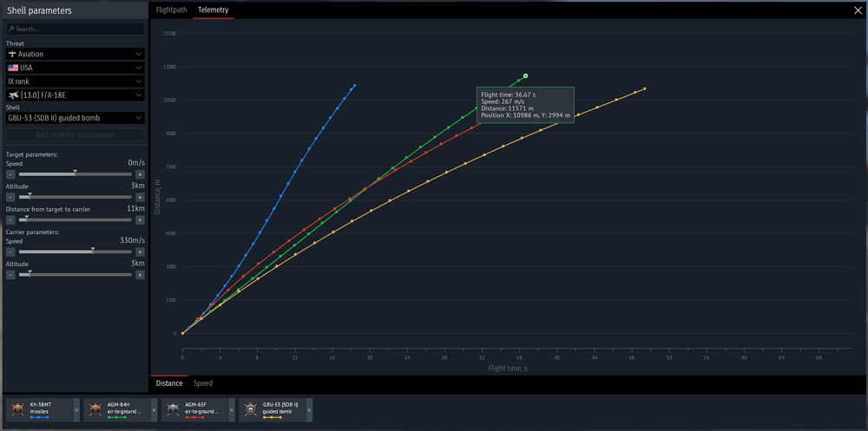868x431 pixels.
Task: Open the GBU-53 shell dropdown
Action: tap(76, 118)
